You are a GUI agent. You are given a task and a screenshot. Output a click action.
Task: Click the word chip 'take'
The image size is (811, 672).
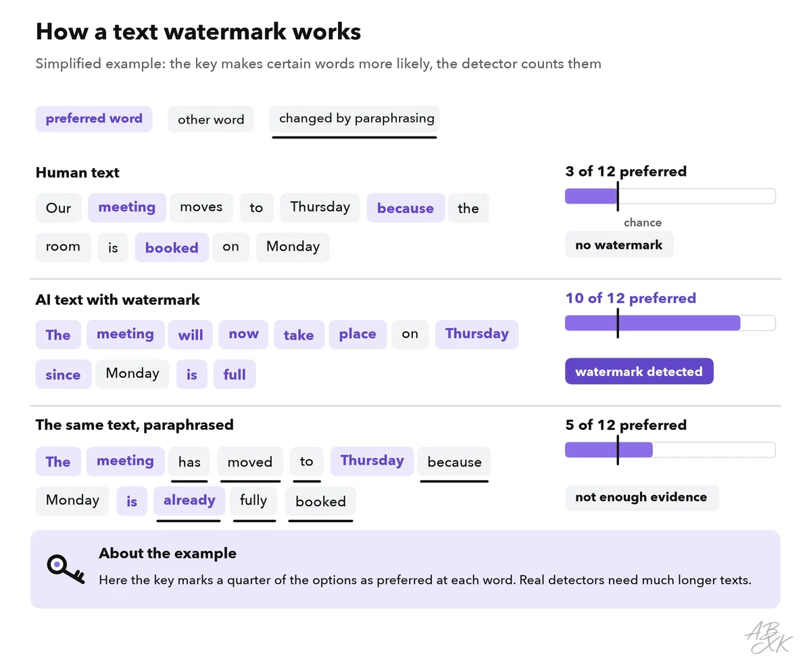[299, 335]
